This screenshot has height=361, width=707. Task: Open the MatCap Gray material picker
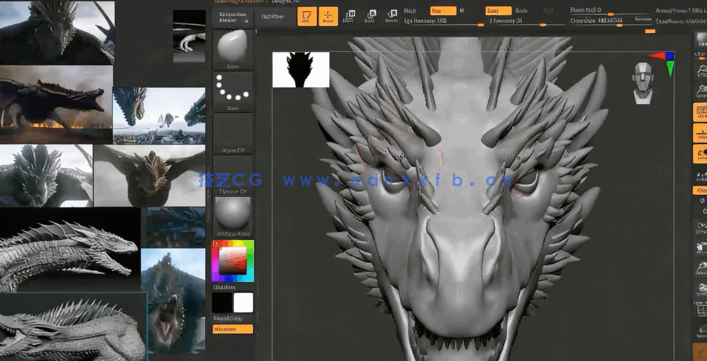click(x=233, y=217)
